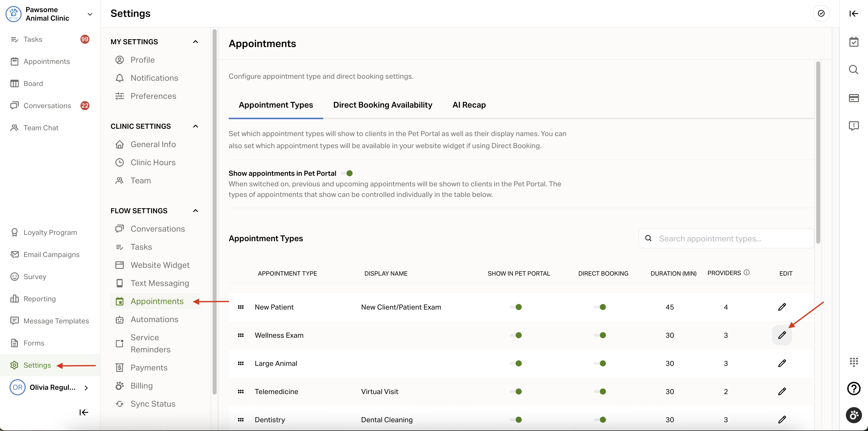Click the payment card icon in right rail
Viewport: 868px width, 431px height.
coord(853,98)
